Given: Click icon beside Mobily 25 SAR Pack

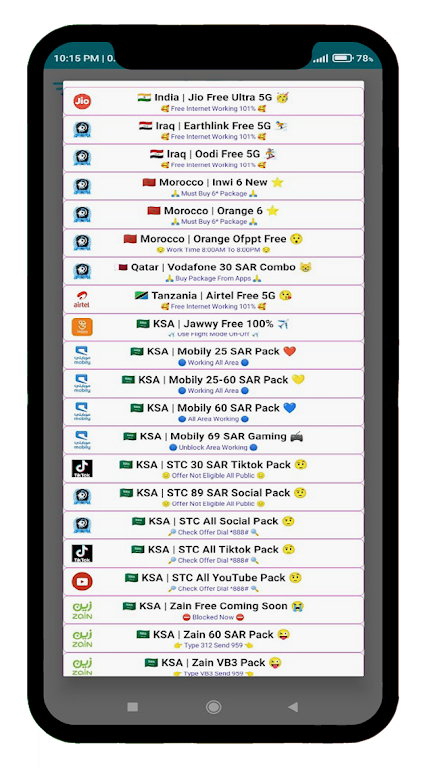Looking at the screenshot, I should (82, 356).
